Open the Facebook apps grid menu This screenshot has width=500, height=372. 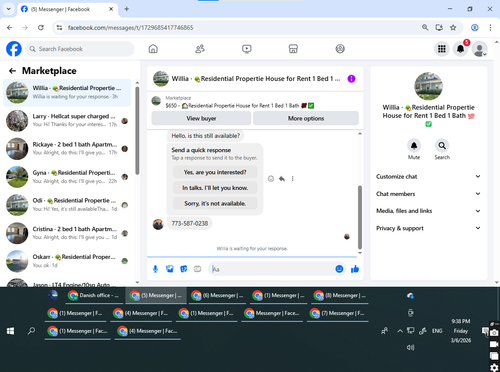pos(442,49)
